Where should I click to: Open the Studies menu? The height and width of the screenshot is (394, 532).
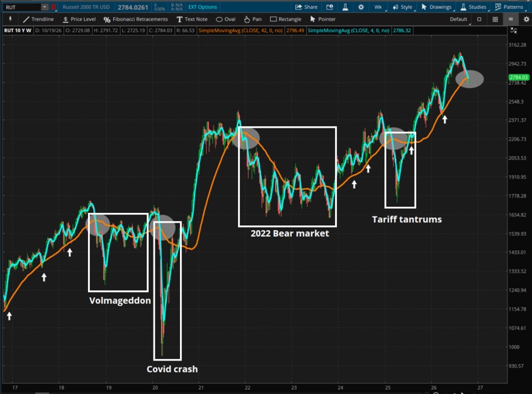click(x=473, y=7)
